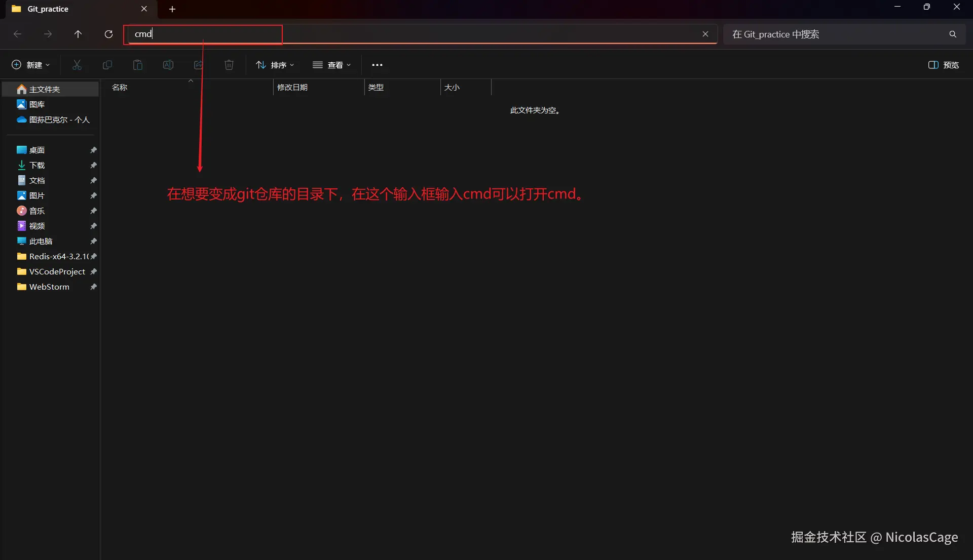Click the Paste clipboard icon

click(x=138, y=65)
